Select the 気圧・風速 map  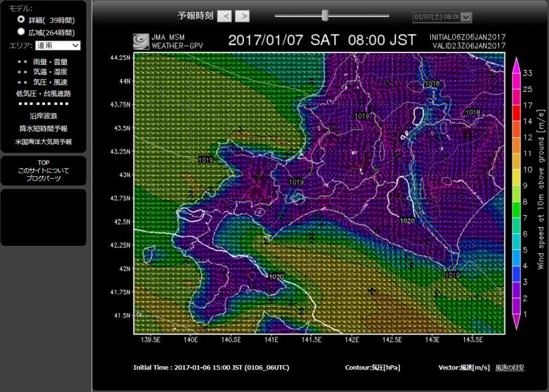click(50, 82)
